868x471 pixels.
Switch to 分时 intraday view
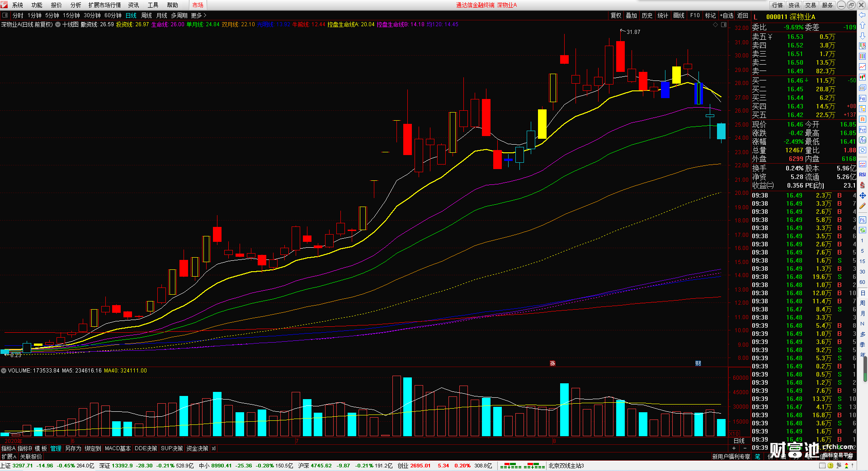[18, 15]
